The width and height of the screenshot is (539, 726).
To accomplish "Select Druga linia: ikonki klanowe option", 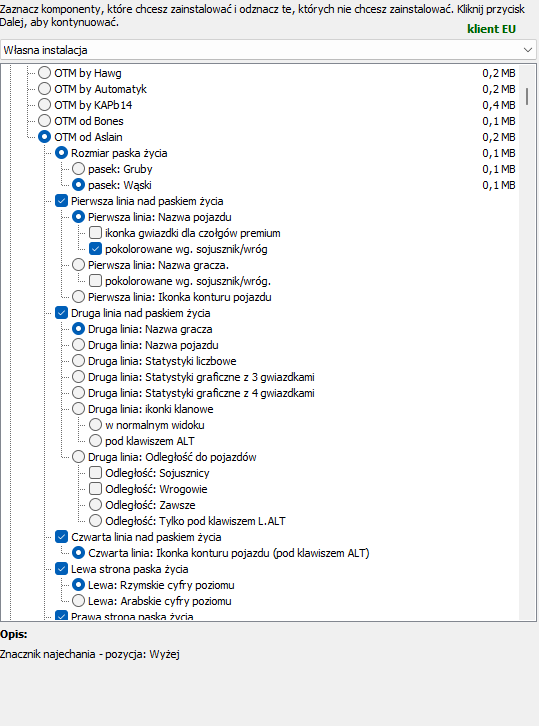I will coord(78,409).
